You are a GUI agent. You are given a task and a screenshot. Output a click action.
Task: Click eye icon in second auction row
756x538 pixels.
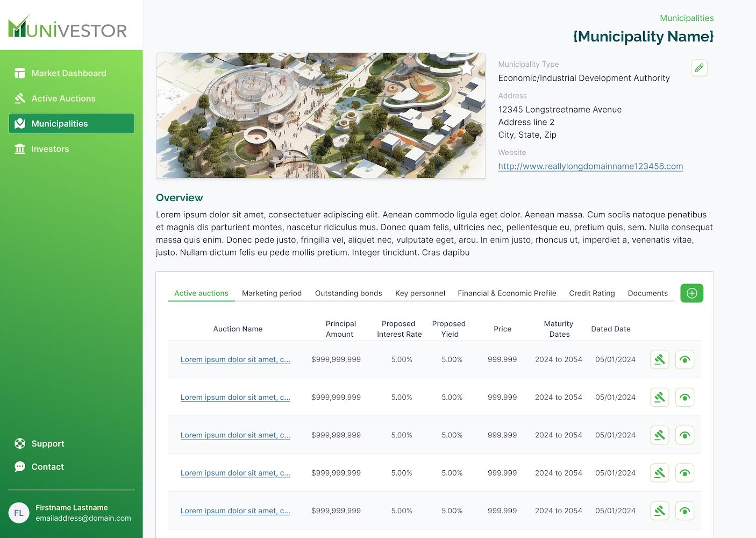point(684,398)
